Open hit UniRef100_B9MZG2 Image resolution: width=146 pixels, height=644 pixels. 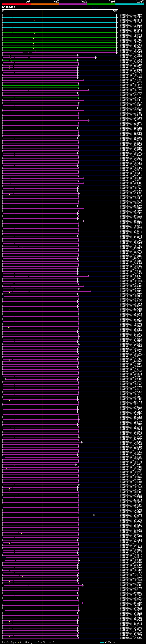coord(131,30)
